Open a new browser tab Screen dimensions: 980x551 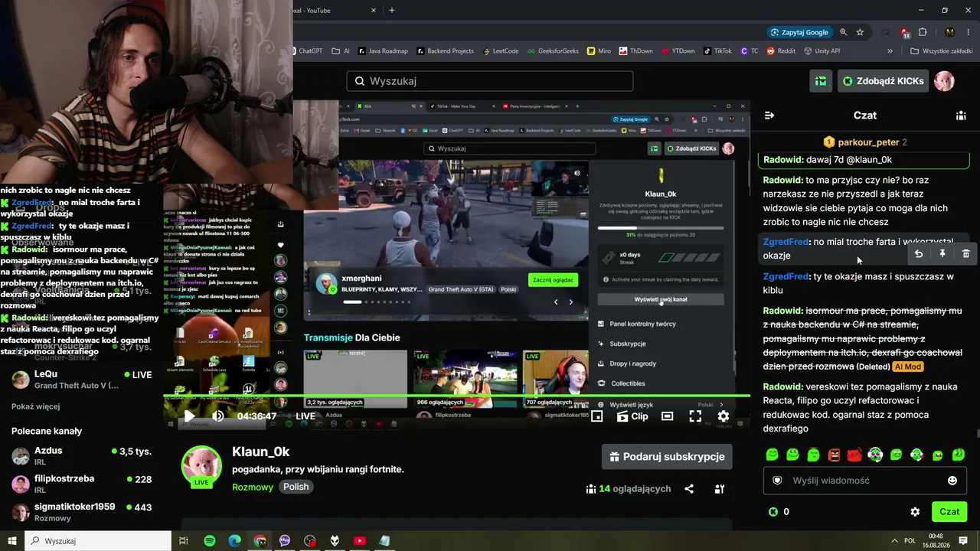[x=392, y=11]
